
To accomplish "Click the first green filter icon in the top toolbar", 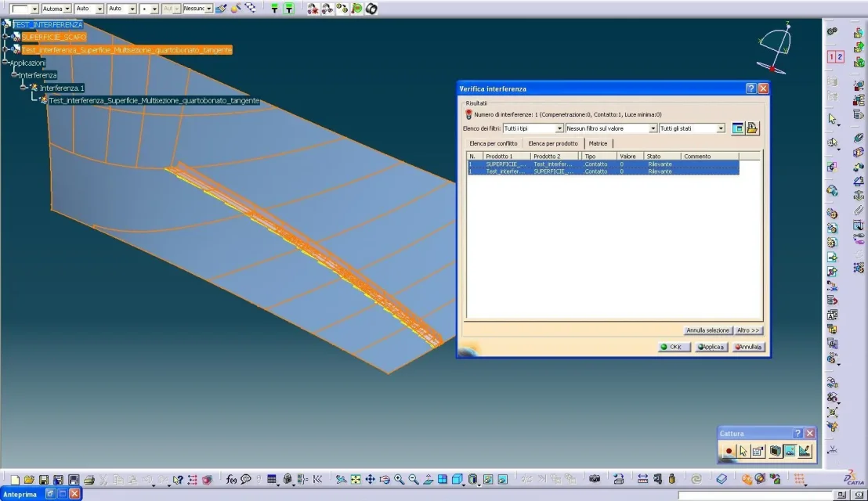I will point(274,9).
